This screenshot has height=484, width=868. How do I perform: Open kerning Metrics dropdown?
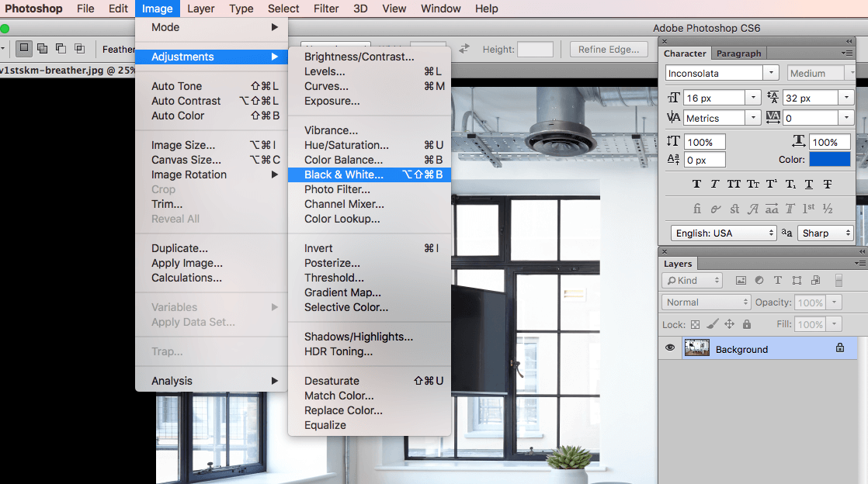753,117
